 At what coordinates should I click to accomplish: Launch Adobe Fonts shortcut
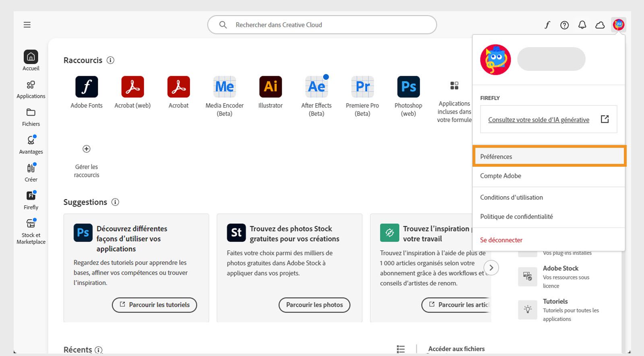click(87, 92)
